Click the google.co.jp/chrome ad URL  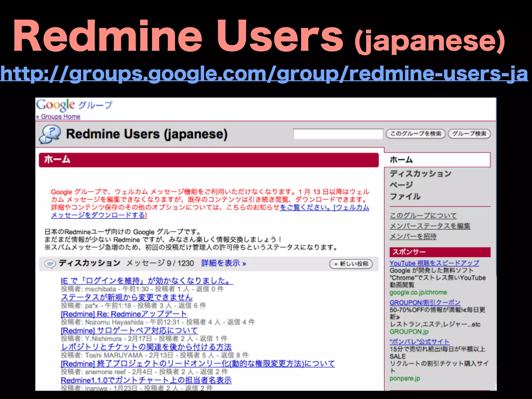pos(418,292)
